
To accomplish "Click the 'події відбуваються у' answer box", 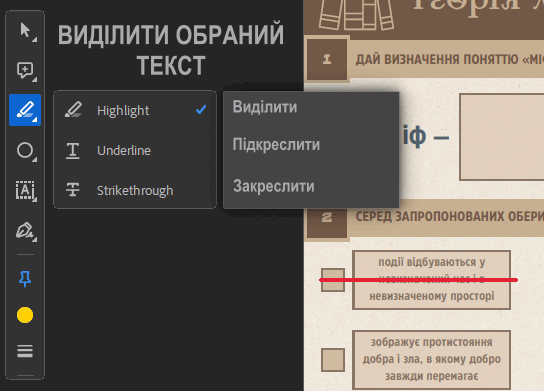I will pos(432,280).
